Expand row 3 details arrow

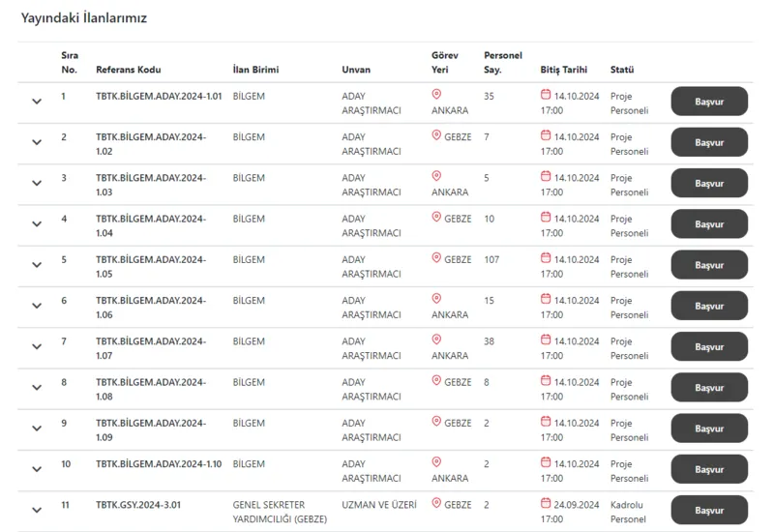tap(37, 183)
